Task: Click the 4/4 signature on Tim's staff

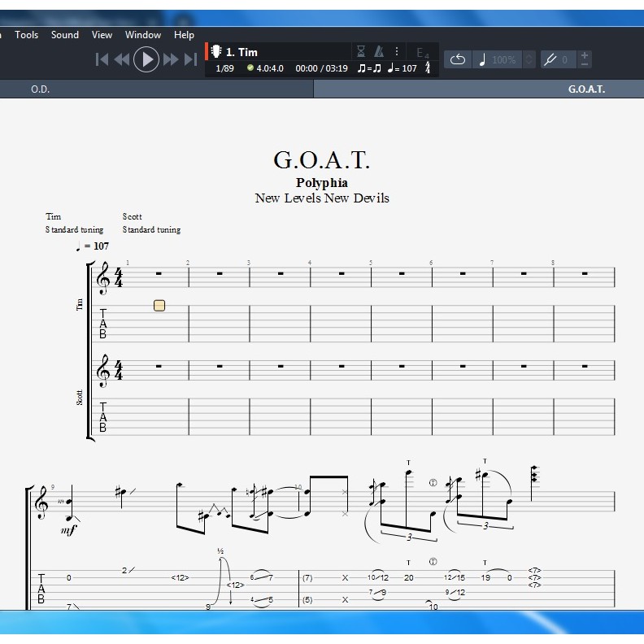Action: tap(118, 277)
